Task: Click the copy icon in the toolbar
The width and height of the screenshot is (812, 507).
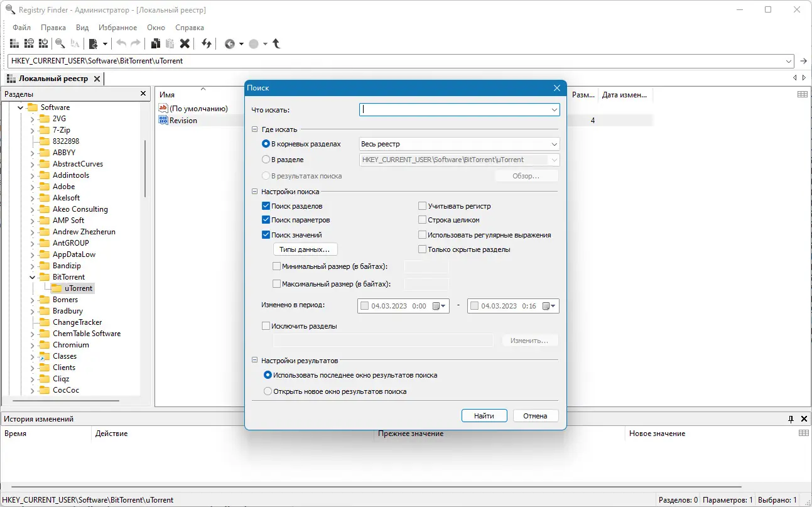Action: tap(155, 43)
